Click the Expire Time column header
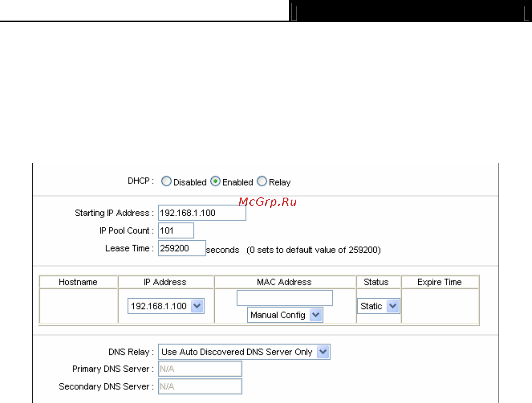Viewport: 532px width, 403px height. pyautogui.click(x=439, y=282)
